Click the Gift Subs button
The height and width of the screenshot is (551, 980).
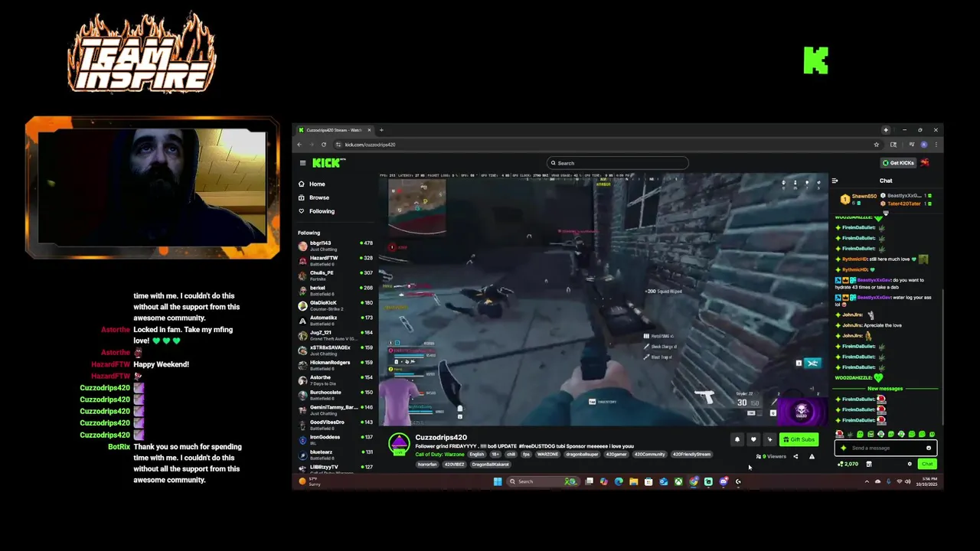point(799,439)
